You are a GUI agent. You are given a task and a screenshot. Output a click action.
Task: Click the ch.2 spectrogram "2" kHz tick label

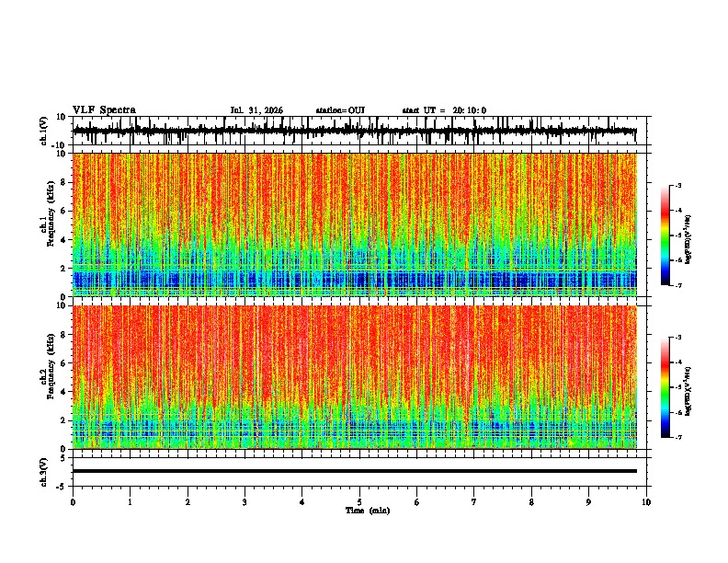64,420
